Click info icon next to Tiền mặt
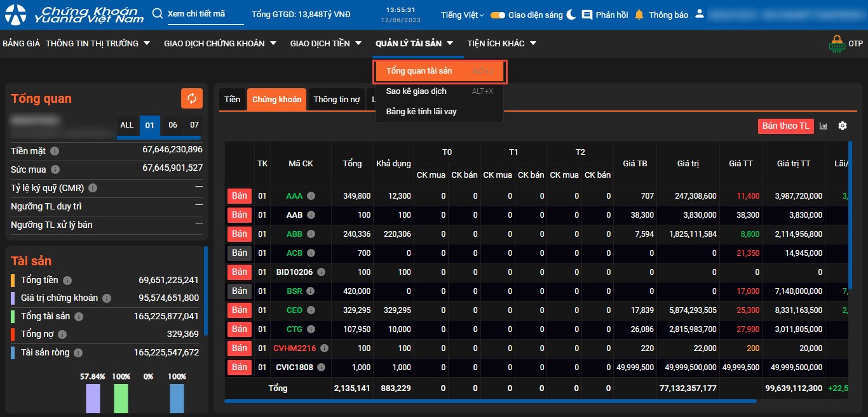 pyautogui.click(x=55, y=151)
